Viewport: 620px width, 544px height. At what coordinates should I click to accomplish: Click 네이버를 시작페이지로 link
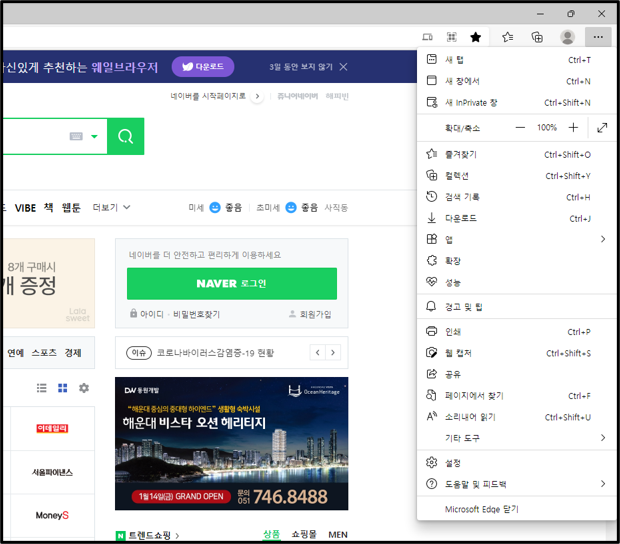208,96
